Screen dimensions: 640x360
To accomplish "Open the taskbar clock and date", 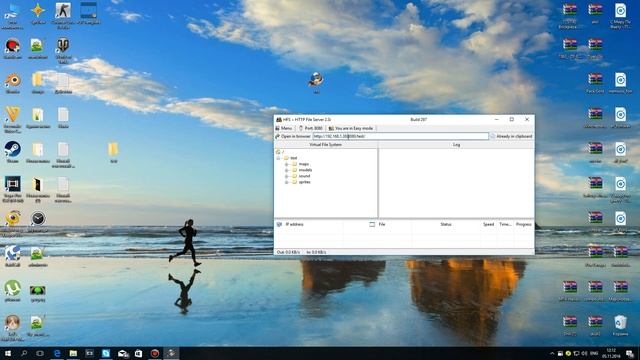I will (611, 353).
